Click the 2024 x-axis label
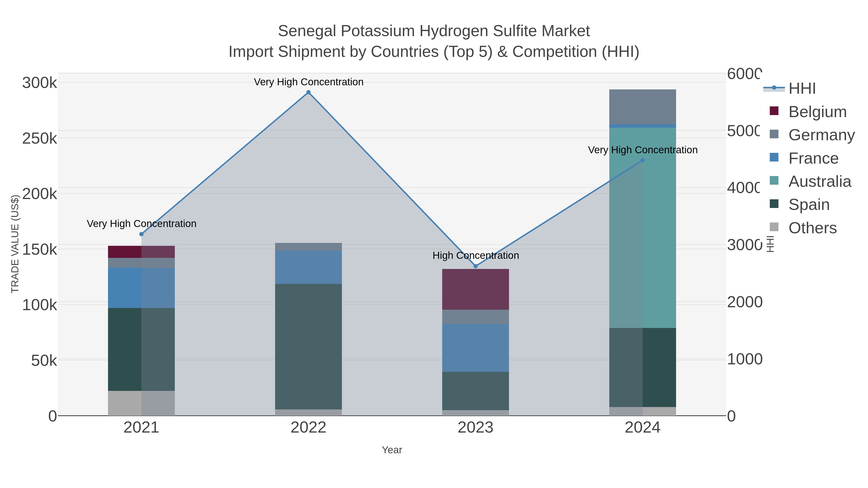The image size is (868, 488). point(643,428)
